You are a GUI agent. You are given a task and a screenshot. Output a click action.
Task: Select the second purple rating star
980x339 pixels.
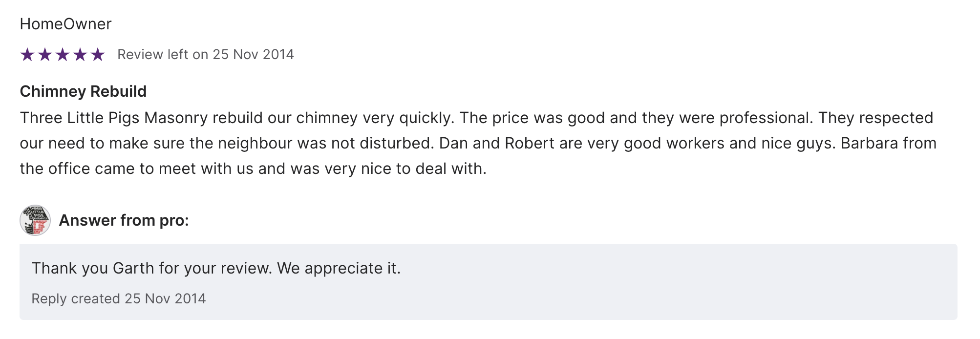(x=45, y=55)
